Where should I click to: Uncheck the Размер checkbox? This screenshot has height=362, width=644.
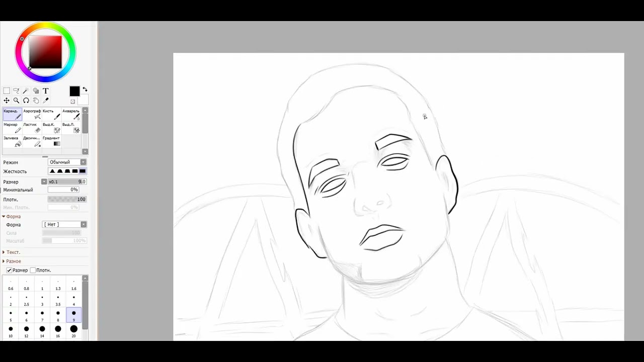[x=9, y=270]
